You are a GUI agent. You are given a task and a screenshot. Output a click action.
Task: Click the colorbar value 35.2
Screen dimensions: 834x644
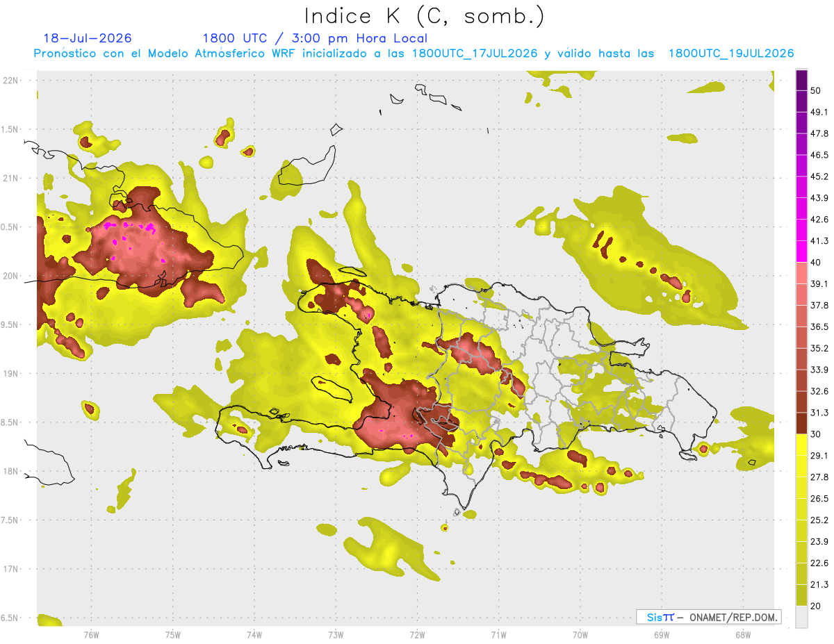tap(819, 348)
